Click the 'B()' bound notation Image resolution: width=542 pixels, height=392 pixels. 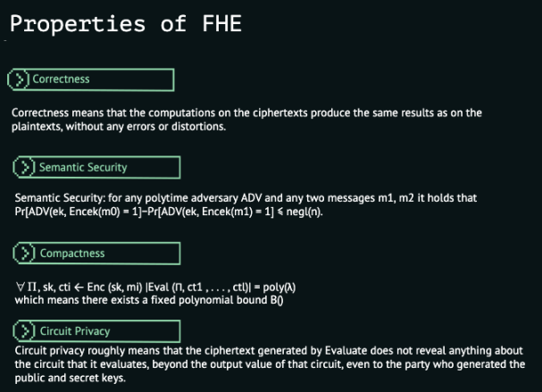[277, 300]
